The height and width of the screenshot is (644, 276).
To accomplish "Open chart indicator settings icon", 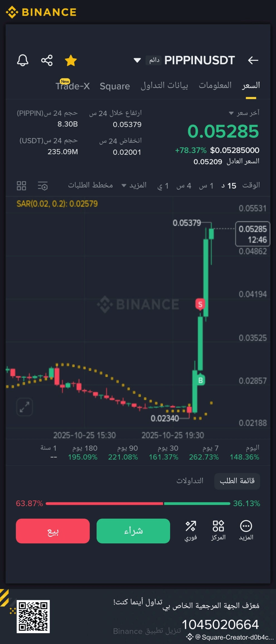I will click(x=43, y=186).
